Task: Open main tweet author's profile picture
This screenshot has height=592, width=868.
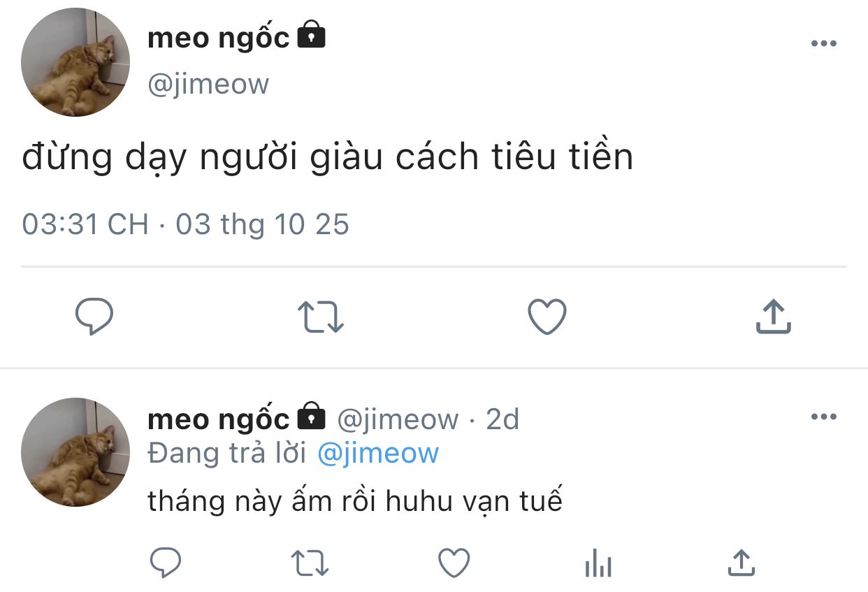Action: coord(75,62)
